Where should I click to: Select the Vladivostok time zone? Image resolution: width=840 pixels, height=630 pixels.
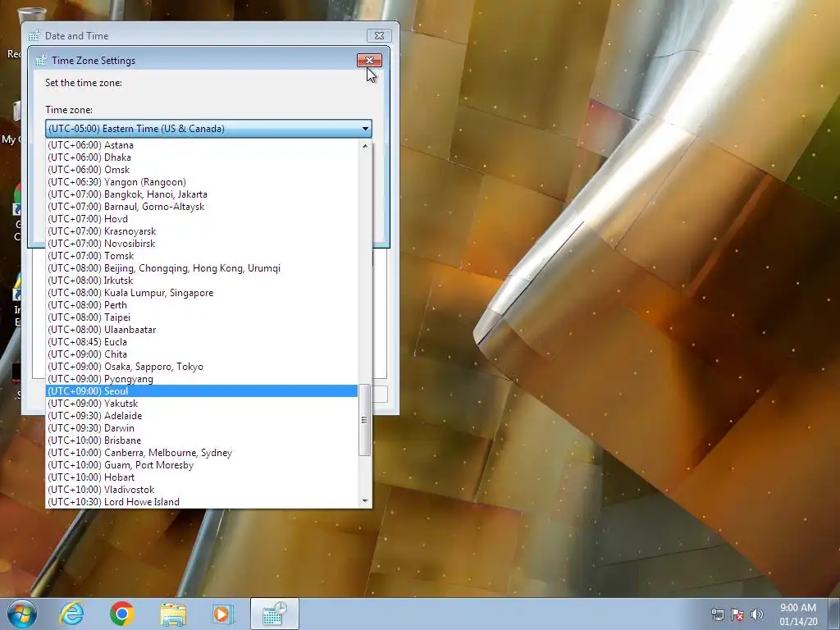click(202, 491)
